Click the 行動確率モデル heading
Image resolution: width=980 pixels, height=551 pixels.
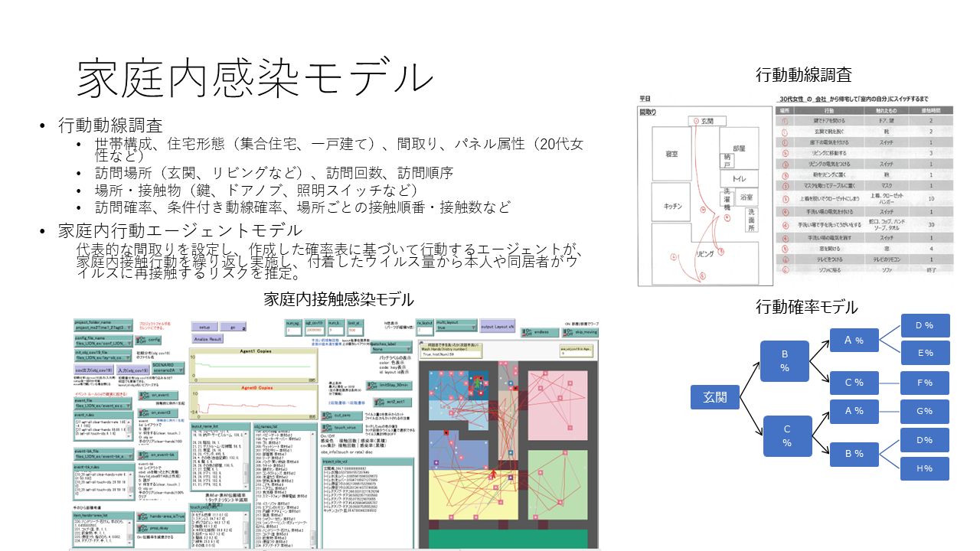point(806,307)
